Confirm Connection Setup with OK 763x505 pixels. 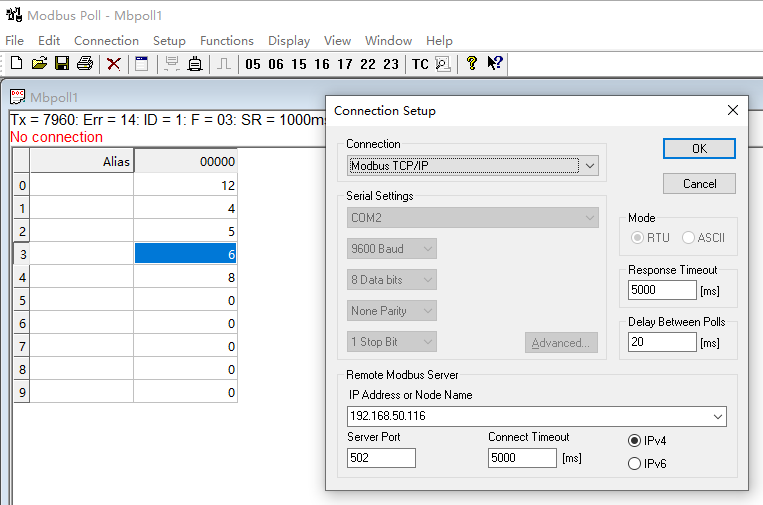[x=699, y=149]
